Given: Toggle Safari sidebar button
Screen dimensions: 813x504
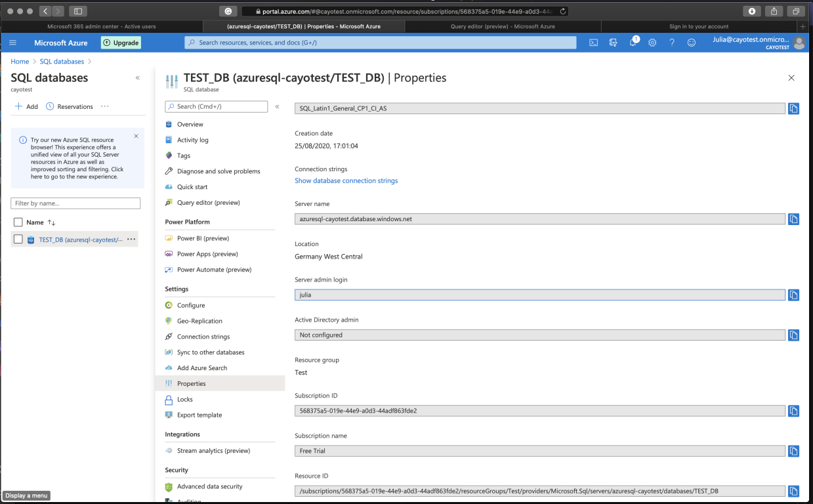Looking at the screenshot, I should pos(78,11).
